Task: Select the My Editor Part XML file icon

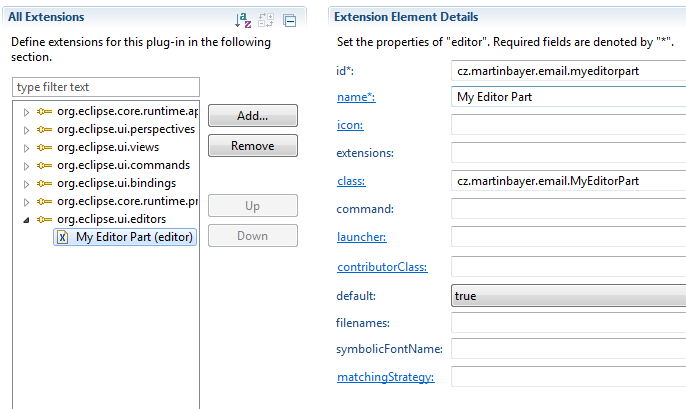Action: pos(63,237)
